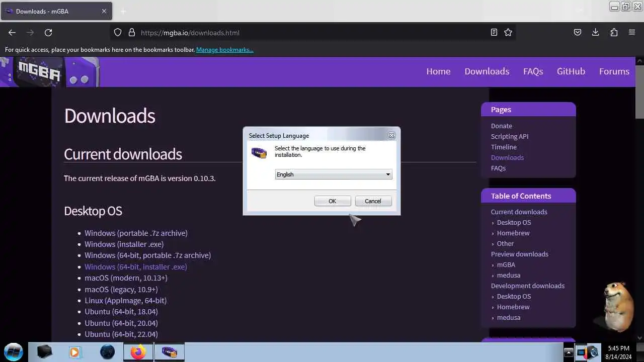Click the mGBA logo in header

click(x=50, y=72)
